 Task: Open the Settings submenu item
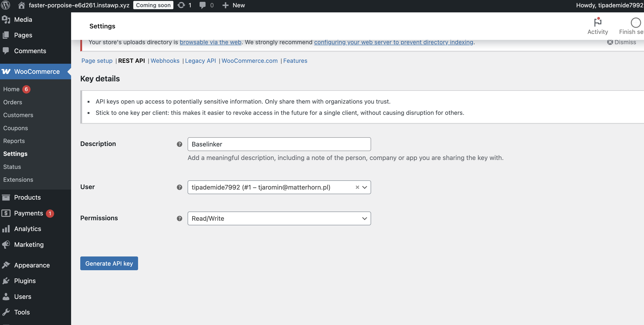click(x=15, y=154)
